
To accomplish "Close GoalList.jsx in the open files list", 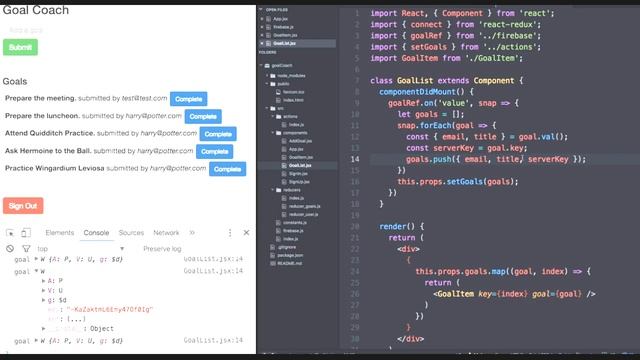I will (x=262, y=43).
